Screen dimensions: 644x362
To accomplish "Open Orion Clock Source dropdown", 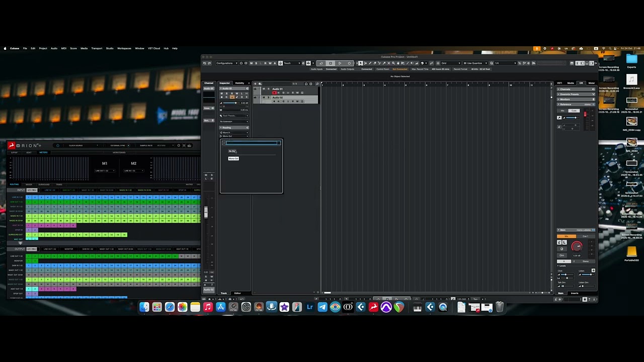I will coord(84,146).
